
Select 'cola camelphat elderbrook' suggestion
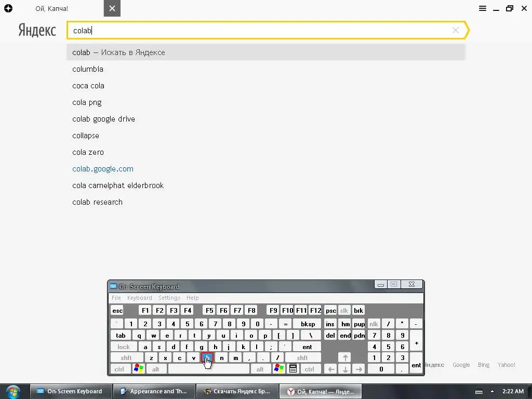[x=118, y=185]
